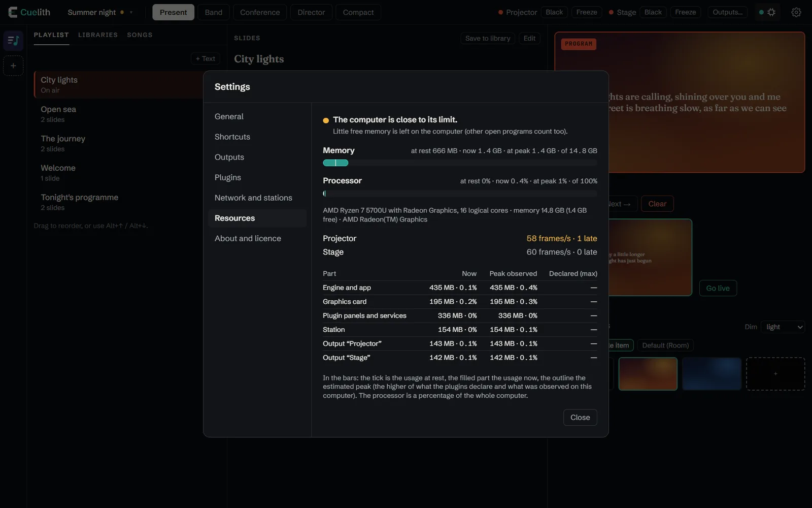Click the Clear button

click(657, 204)
